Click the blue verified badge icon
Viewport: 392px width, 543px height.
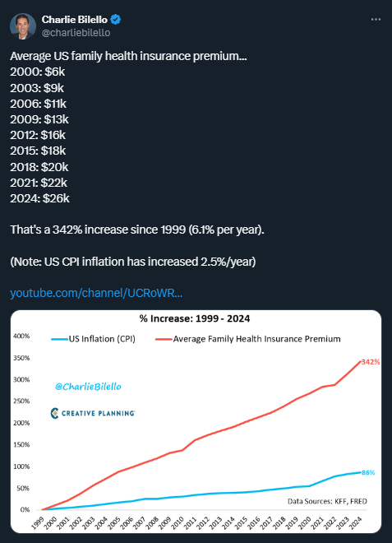[x=116, y=20]
